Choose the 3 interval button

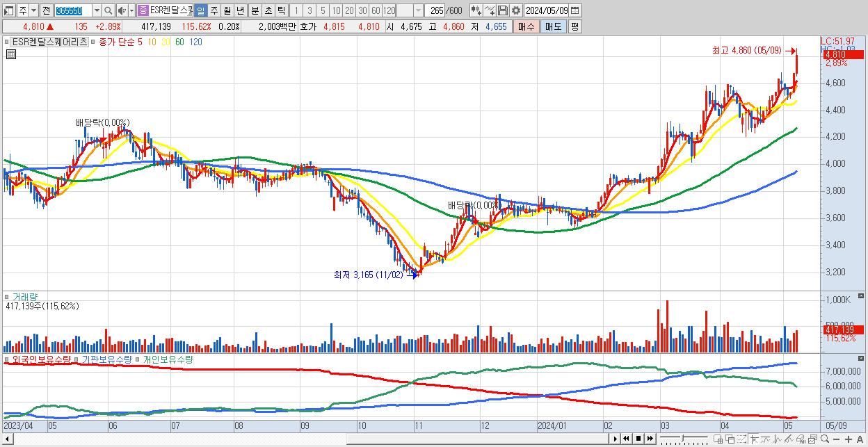(x=310, y=10)
